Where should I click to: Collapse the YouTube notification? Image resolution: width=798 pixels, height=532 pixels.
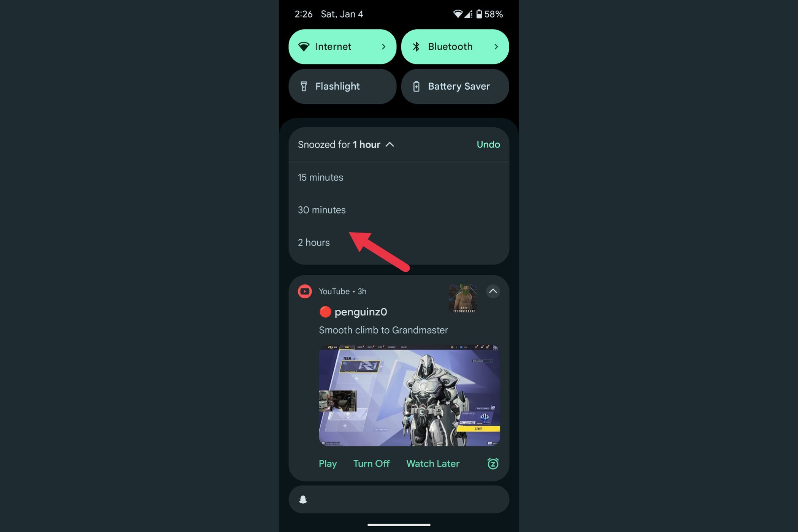tap(493, 291)
